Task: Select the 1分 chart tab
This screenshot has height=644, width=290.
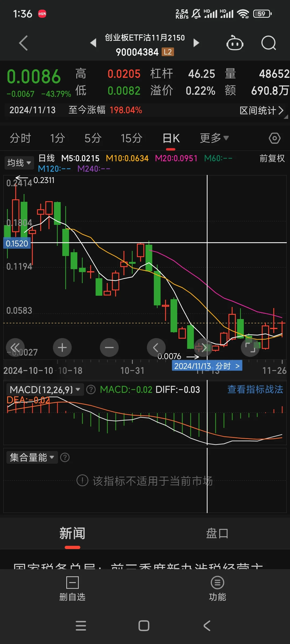Action: [x=57, y=138]
